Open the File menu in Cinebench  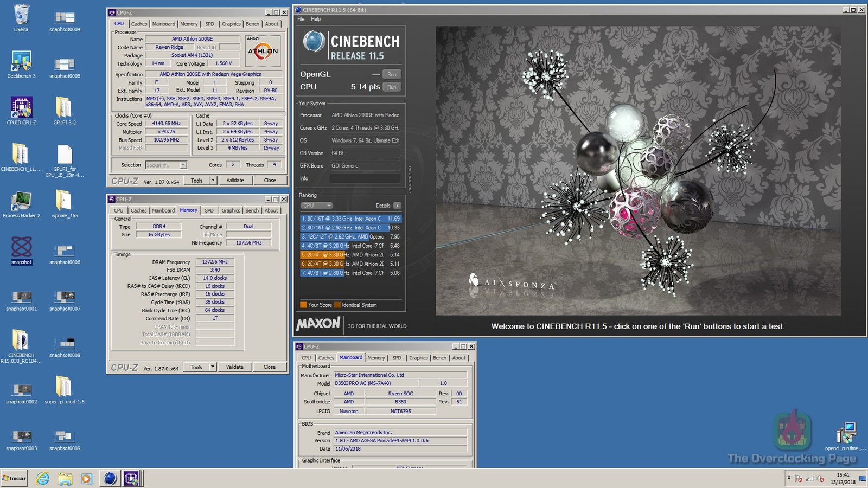[x=301, y=19]
